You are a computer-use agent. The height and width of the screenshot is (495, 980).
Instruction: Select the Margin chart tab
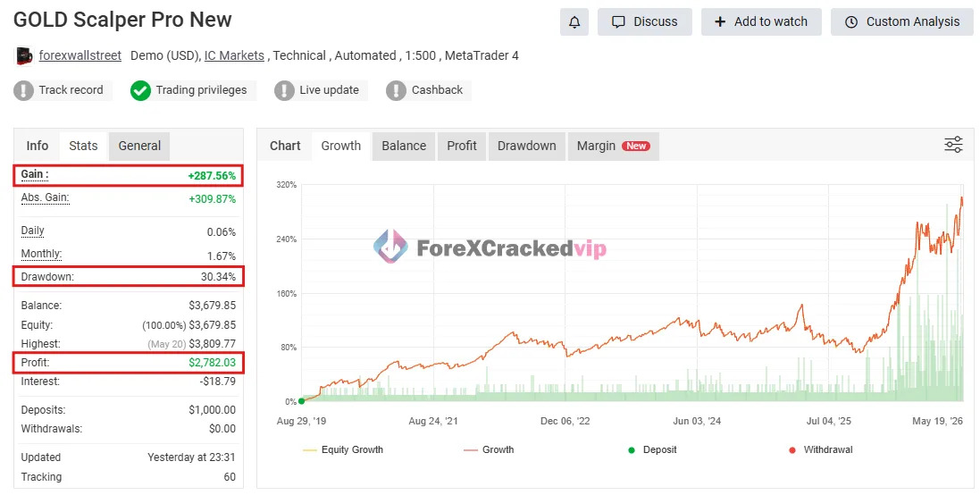[x=613, y=146]
